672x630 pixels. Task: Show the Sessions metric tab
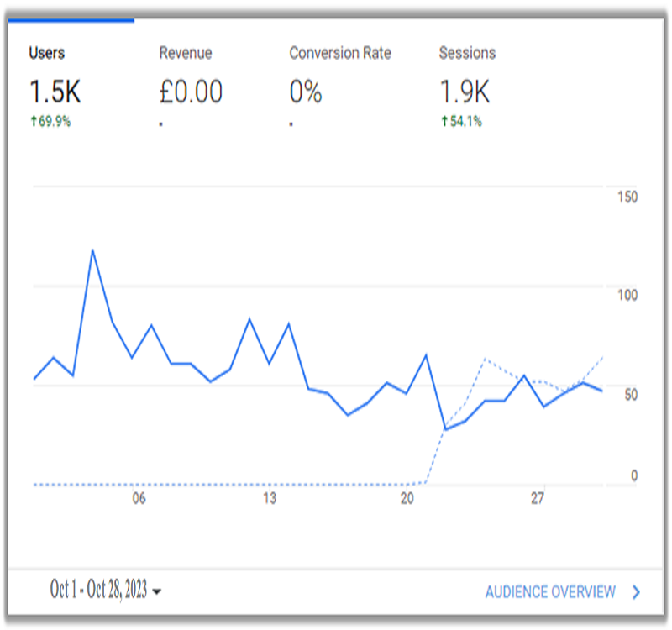[467, 53]
